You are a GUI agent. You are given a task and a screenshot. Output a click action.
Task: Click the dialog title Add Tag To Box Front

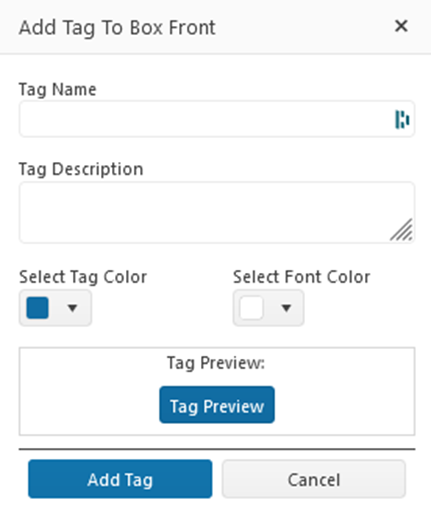[117, 28]
